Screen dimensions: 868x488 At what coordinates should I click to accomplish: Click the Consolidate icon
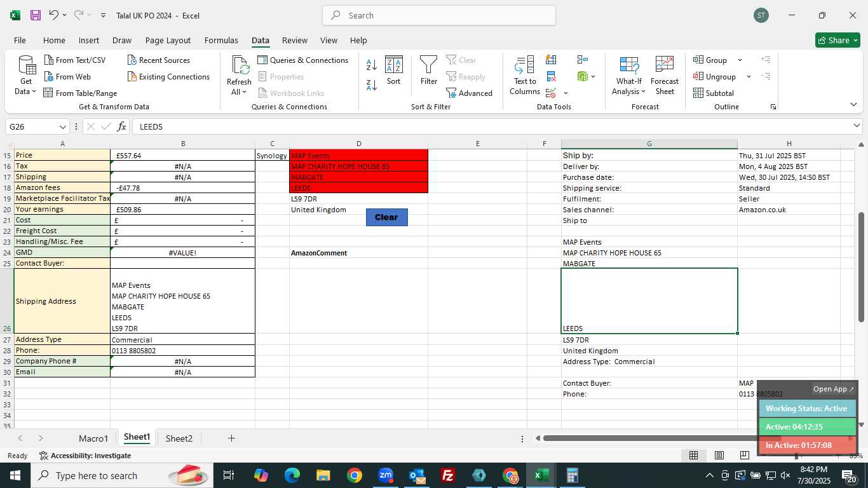pos(583,60)
